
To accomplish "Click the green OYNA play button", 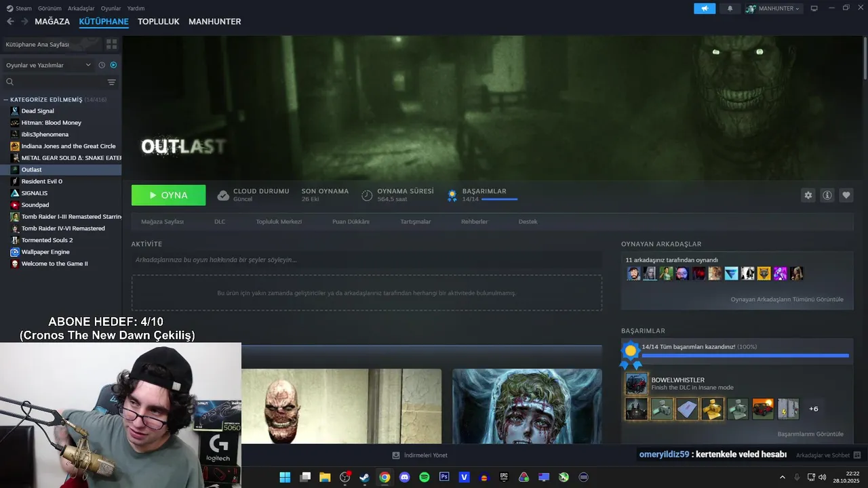I will [x=168, y=195].
